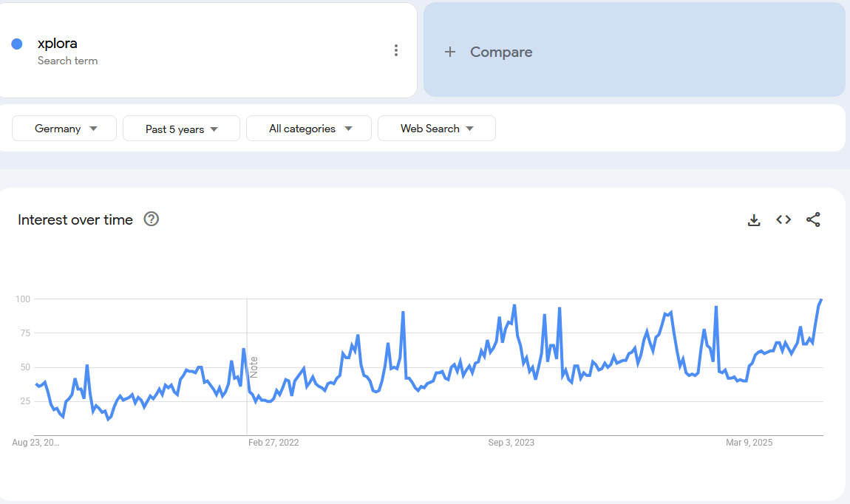This screenshot has height=504, width=850.
Task: Click the Compare label to add a term
Action: tap(501, 52)
